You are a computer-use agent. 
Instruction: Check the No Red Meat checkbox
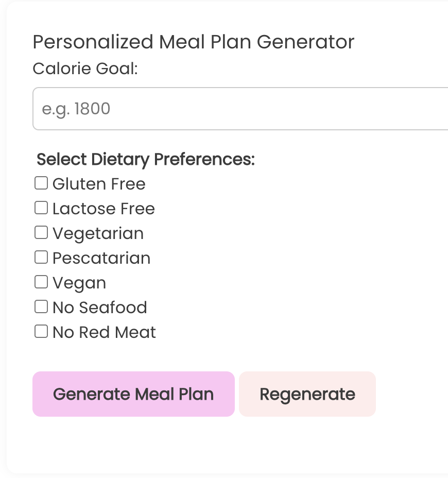(x=41, y=331)
